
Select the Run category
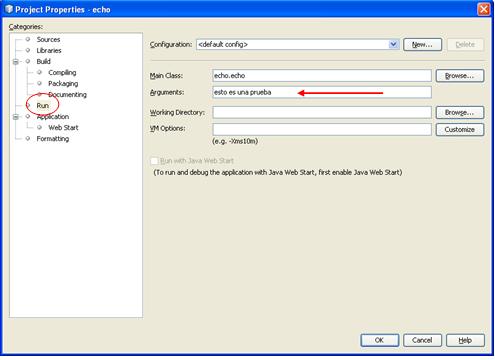pyautogui.click(x=42, y=105)
